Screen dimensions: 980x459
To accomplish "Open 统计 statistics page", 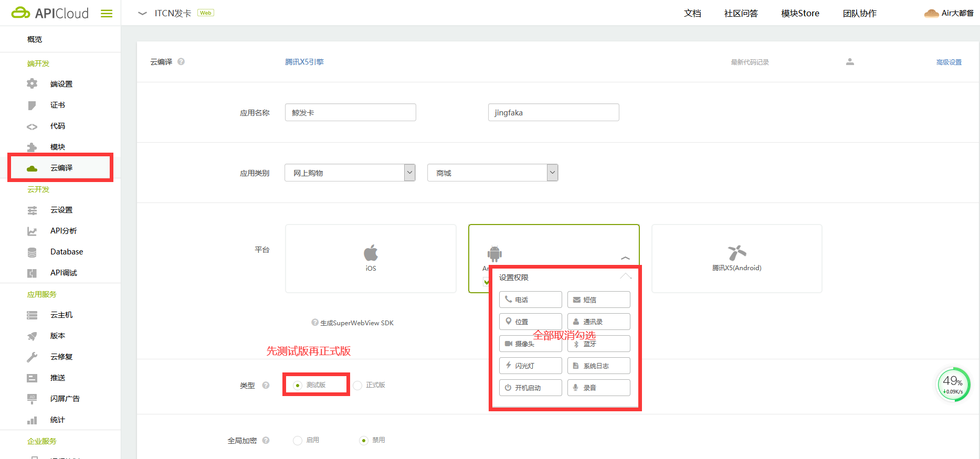I will click(x=46, y=420).
